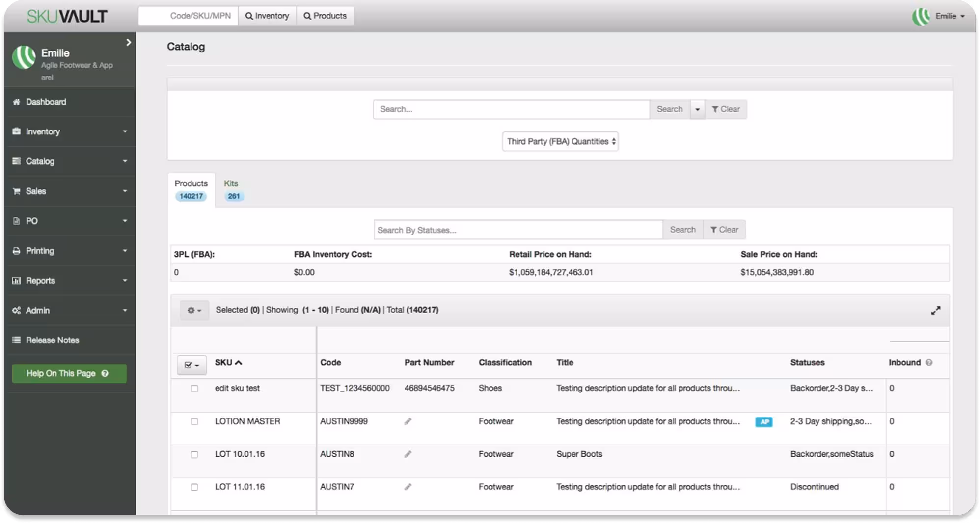The height and width of the screenshot is (523, 980).
Task: Edit part number pencil for LOT 10.01.16
Action: pos(408,454)
